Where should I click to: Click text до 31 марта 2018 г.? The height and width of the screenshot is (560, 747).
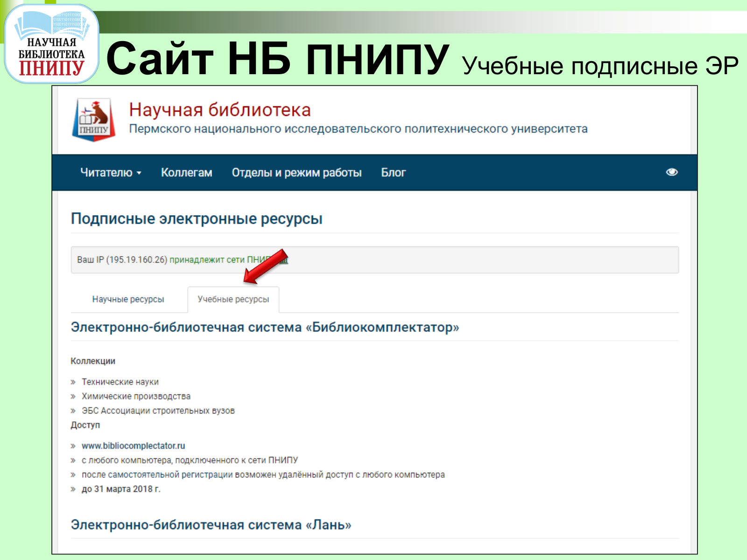[121, 489]
